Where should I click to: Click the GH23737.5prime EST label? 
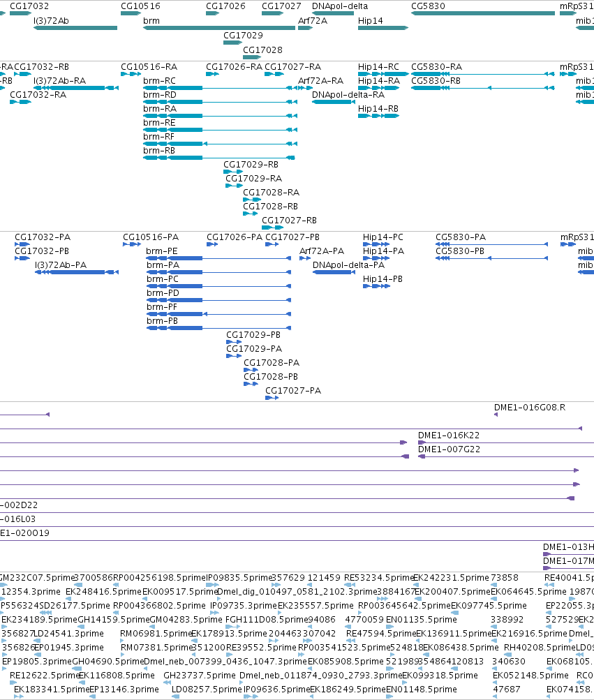tap(199, 676)
